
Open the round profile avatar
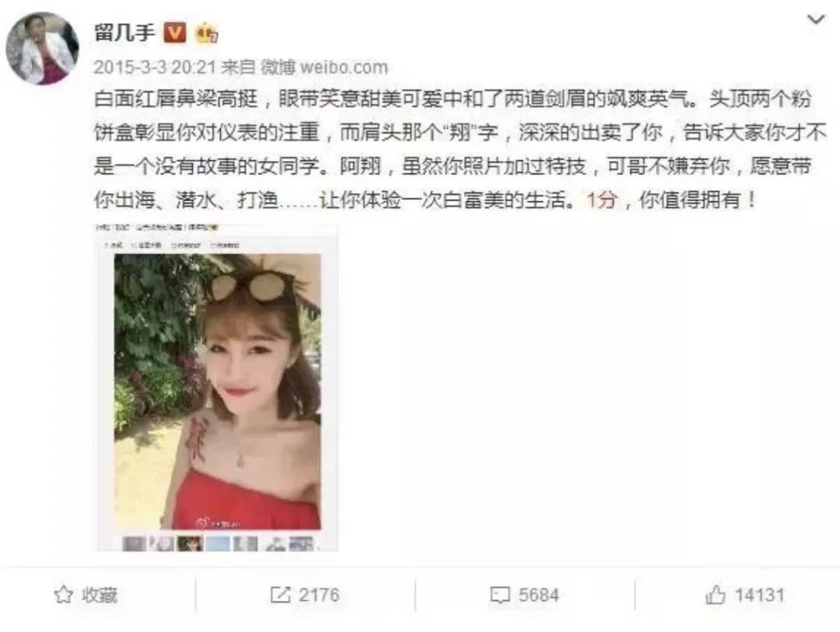click(x=42, y=49)
